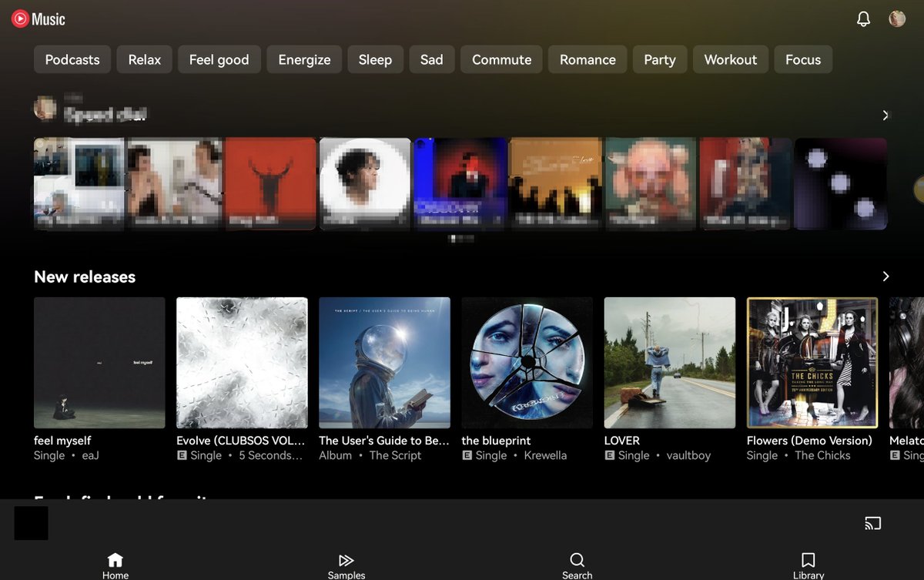This screenshot has width=924, height=580.
Task: Select the Relax mood chip
Action: tap(145, 59)
